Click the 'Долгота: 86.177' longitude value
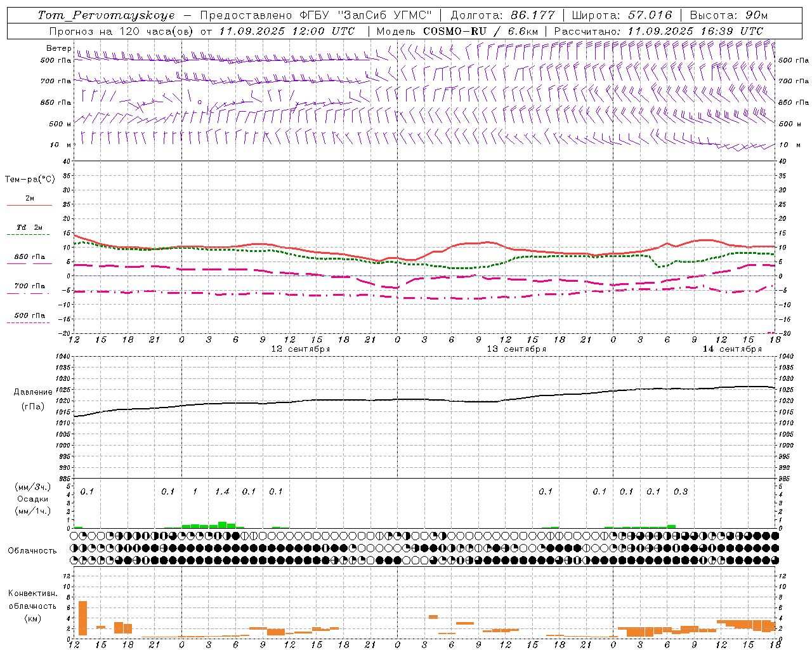Viewport: 812px width, 650px height. pyautogui.click(x=502, y=15)
